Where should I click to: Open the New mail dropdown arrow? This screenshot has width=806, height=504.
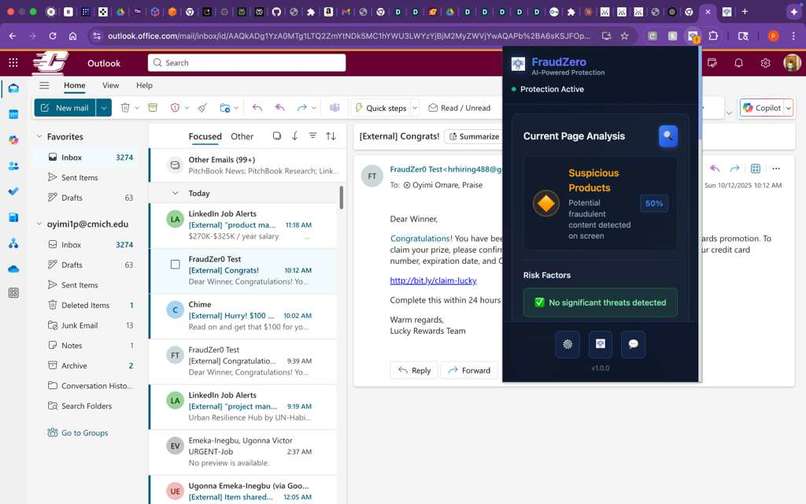pos(104,107)
